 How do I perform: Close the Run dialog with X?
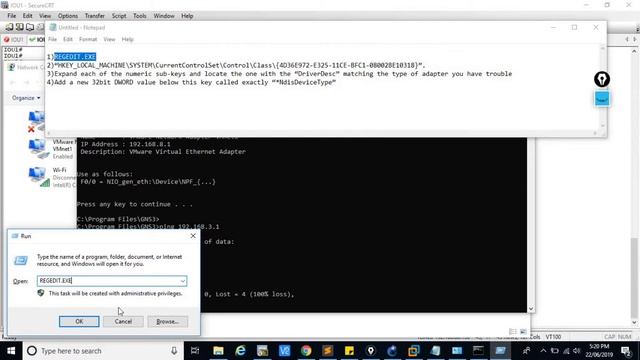pos(193,236)
